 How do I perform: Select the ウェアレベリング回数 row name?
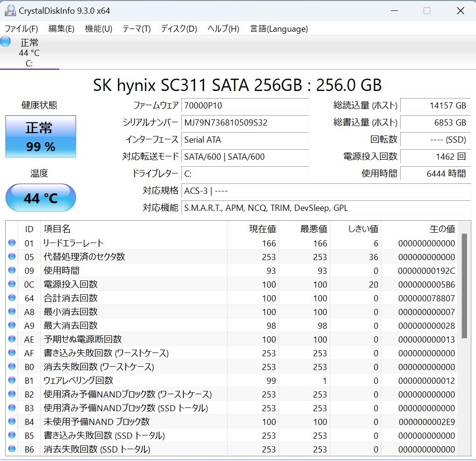pyautogui.click(x=78, y=380)
